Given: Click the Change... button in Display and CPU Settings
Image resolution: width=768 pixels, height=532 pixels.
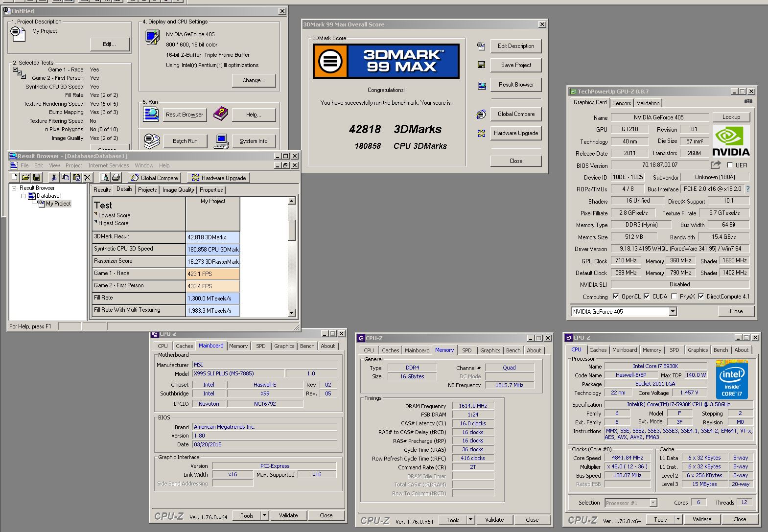Looking at the screenshot, I should tap(254, 80).
